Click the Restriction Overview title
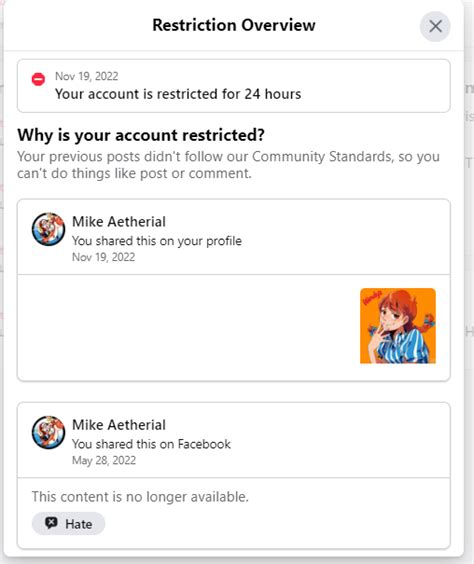Screen dimensions: 474x564 234,25
